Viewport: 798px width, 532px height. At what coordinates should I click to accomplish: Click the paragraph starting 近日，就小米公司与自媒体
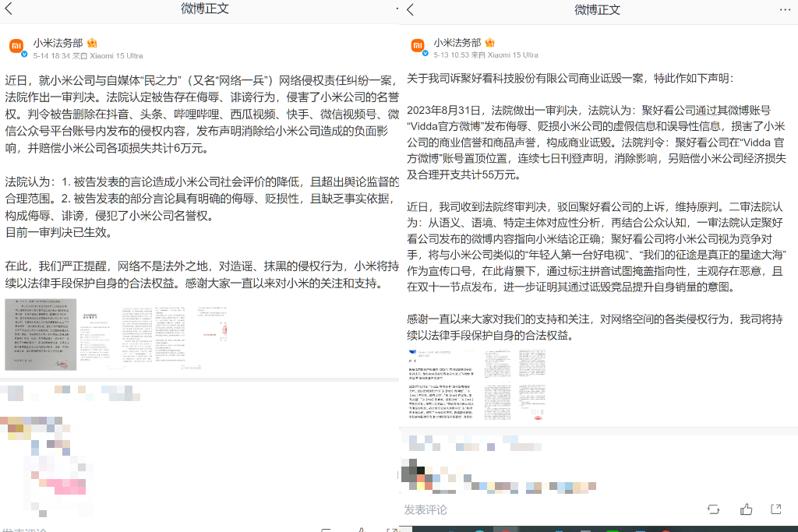click(x=202, y=114)
